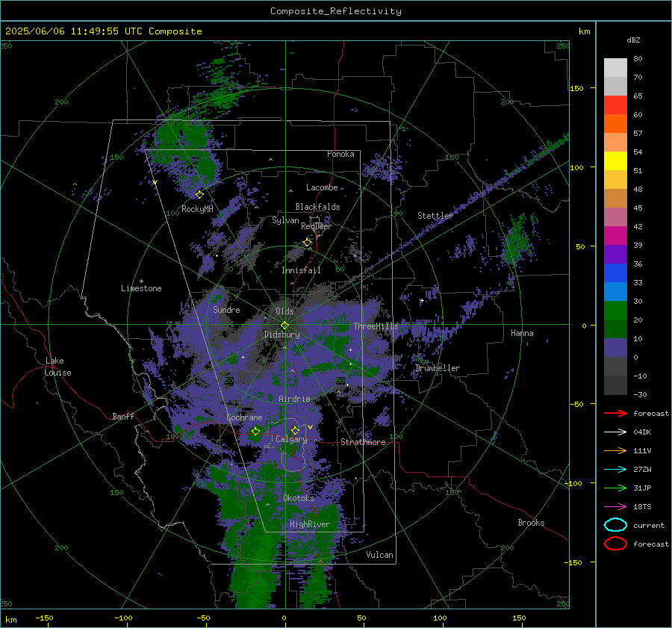Click the magenta 18TS arrow icon
The image size is (672, 628).
tap(615, 506)
